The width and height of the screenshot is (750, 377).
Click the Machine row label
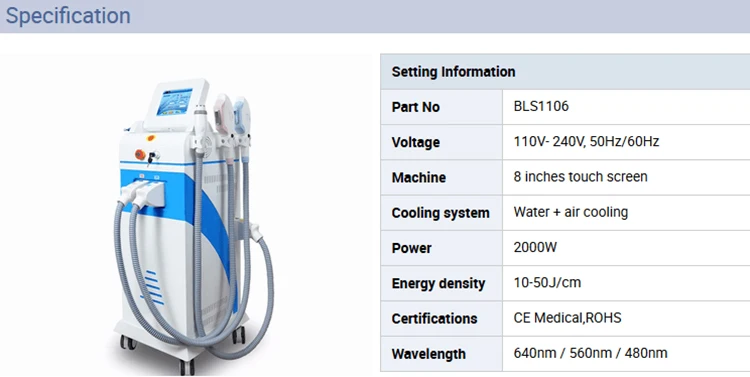(x=419, y=177)
